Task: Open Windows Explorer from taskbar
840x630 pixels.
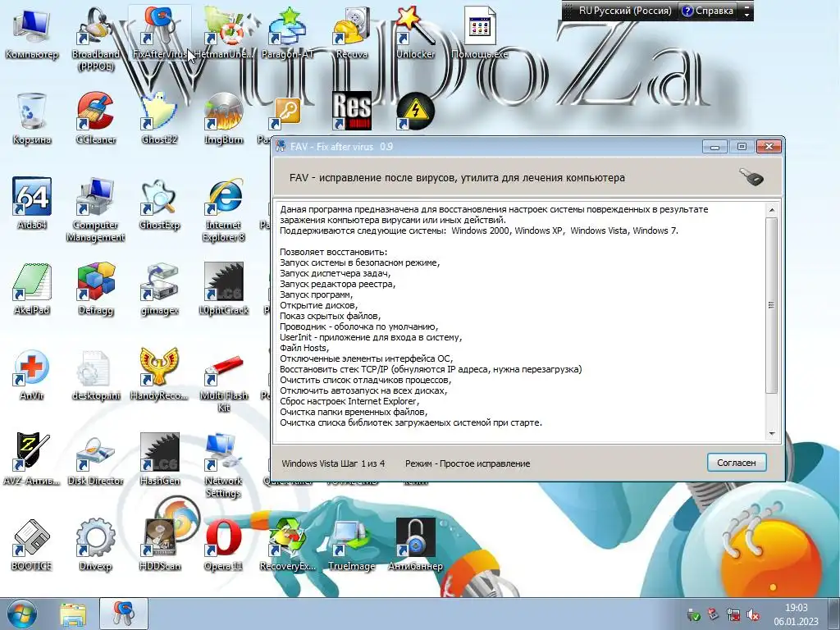Action: pyautogui.click(x=73, y=614)
